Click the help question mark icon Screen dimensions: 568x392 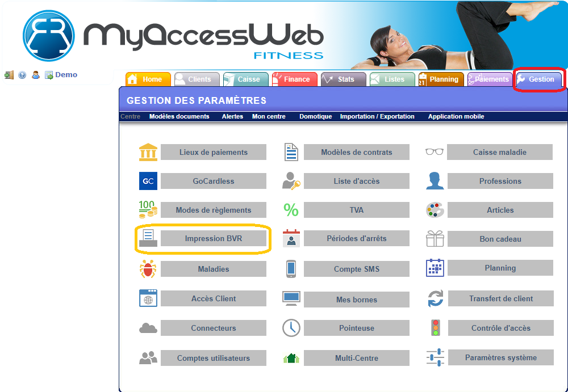(22, 75)
